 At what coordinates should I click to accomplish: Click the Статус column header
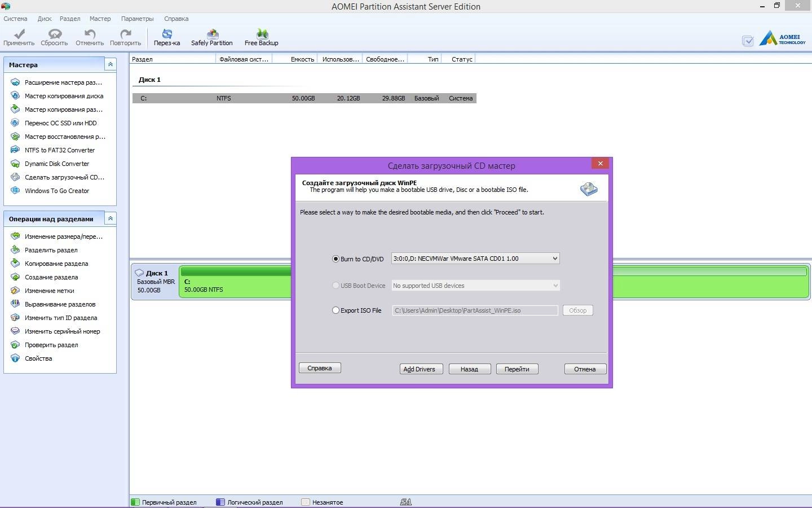click(x=460, y=59)
